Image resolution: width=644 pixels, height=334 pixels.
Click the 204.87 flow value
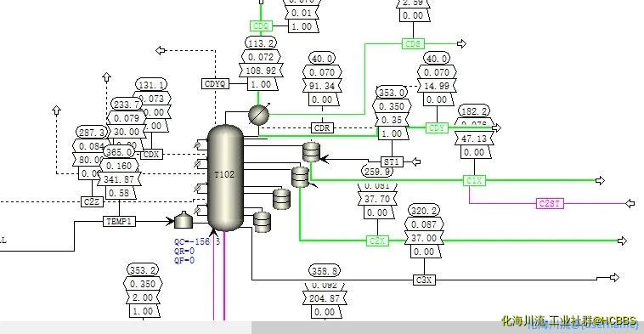coord(325,298)
